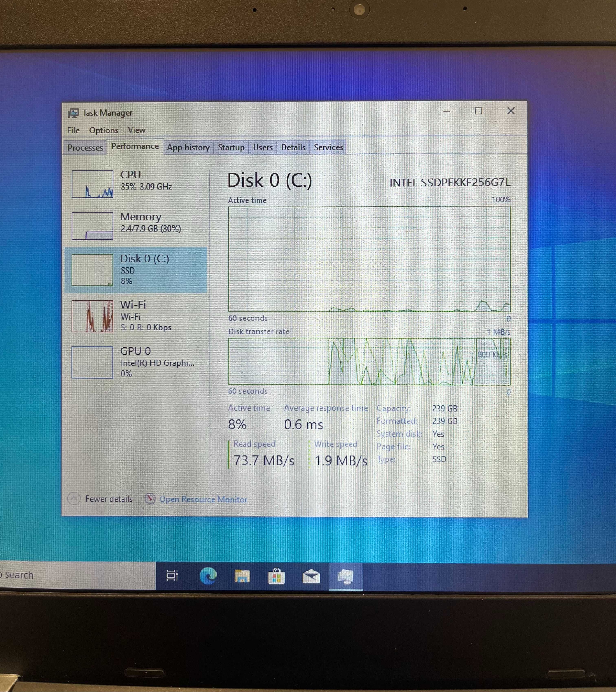Open the File menu

73,130
